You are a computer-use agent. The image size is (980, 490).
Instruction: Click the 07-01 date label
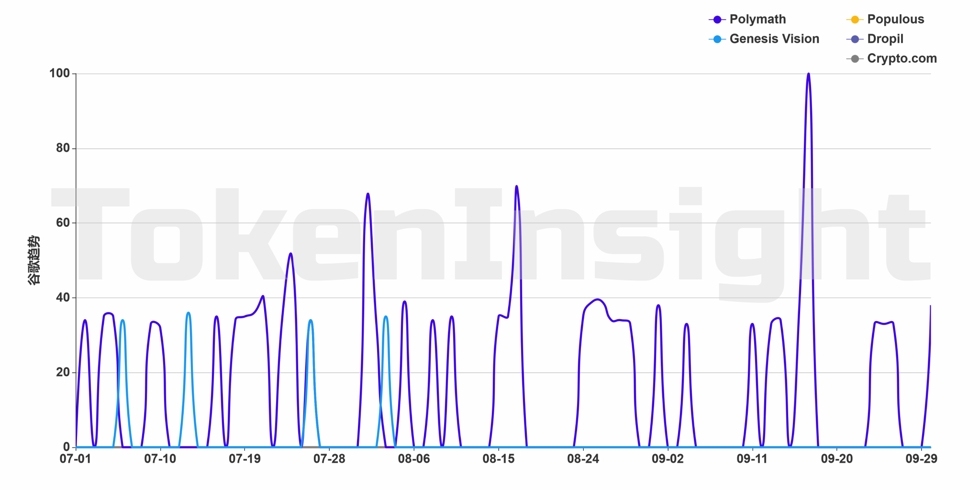point(76,459)
